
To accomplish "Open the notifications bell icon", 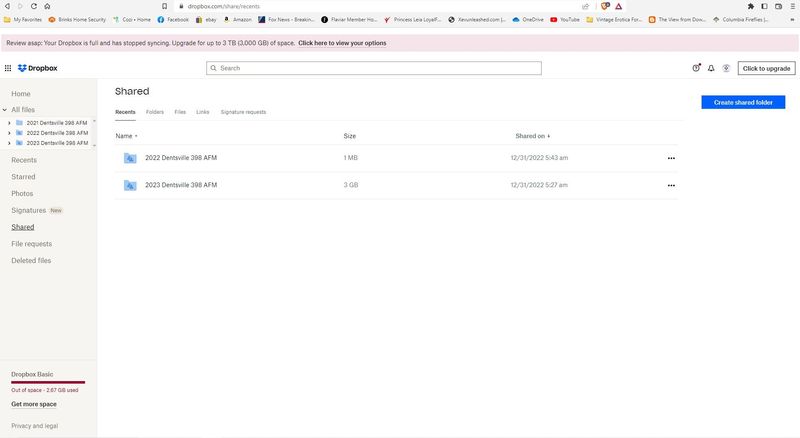I will (711, 68).
